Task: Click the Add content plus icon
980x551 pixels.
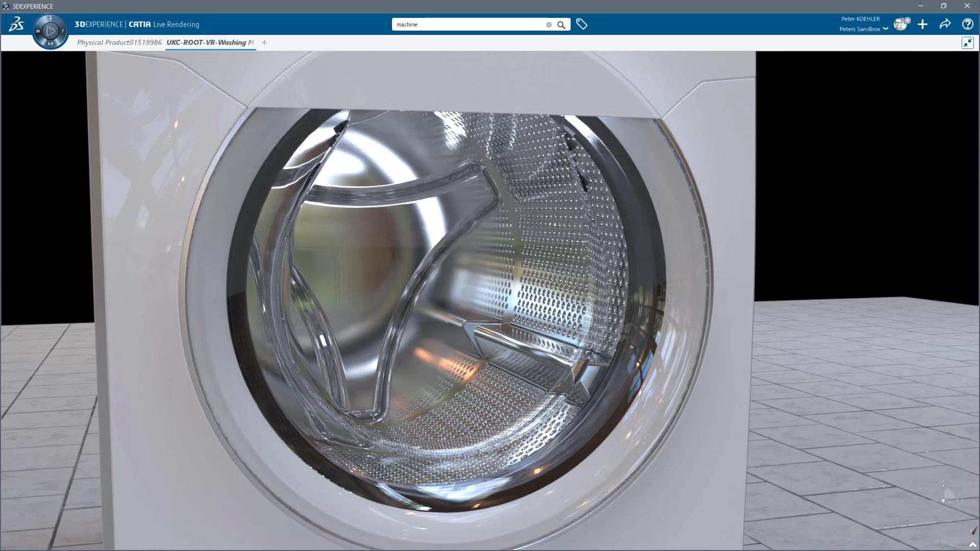Action: (922, 24)
